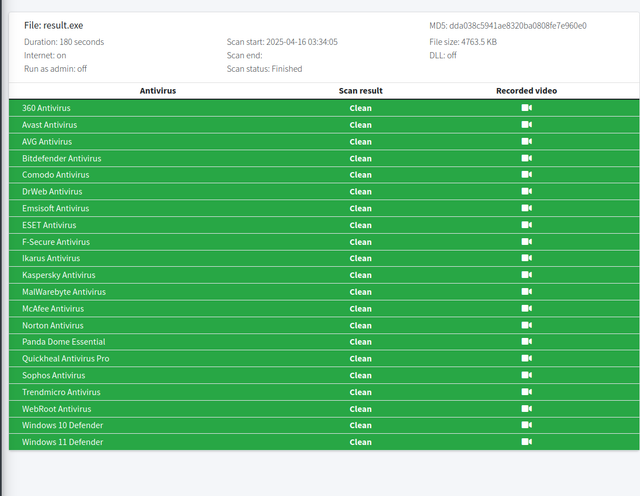The height and width of the screenshot is (496, 640).
Task: Open recorded video for AVG Antivirus
Action: pyautogui.click(x=527, y=141)
